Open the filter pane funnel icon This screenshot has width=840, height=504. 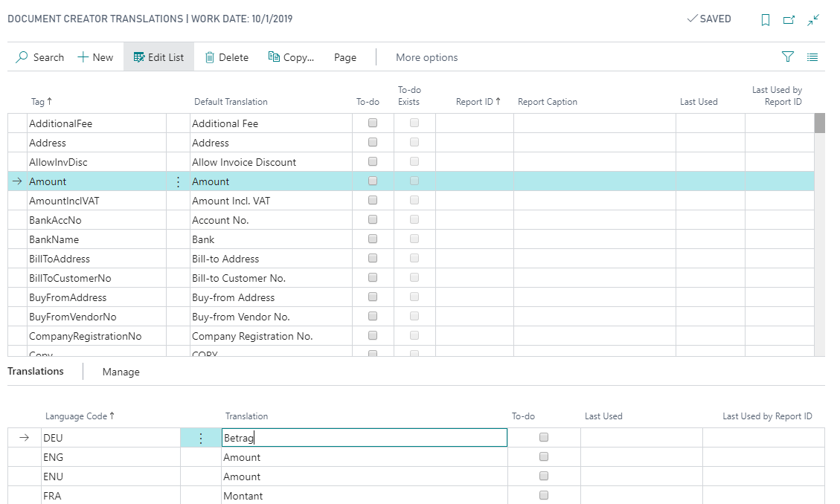tap(788, 56)
